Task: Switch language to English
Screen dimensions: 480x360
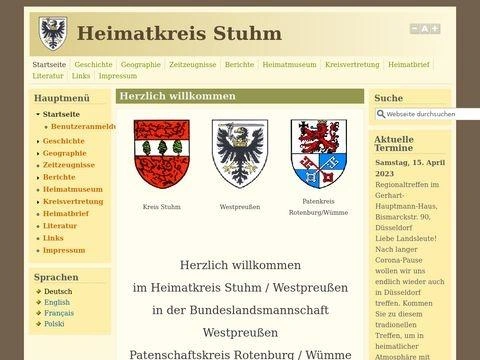Action: click(57, 302)
